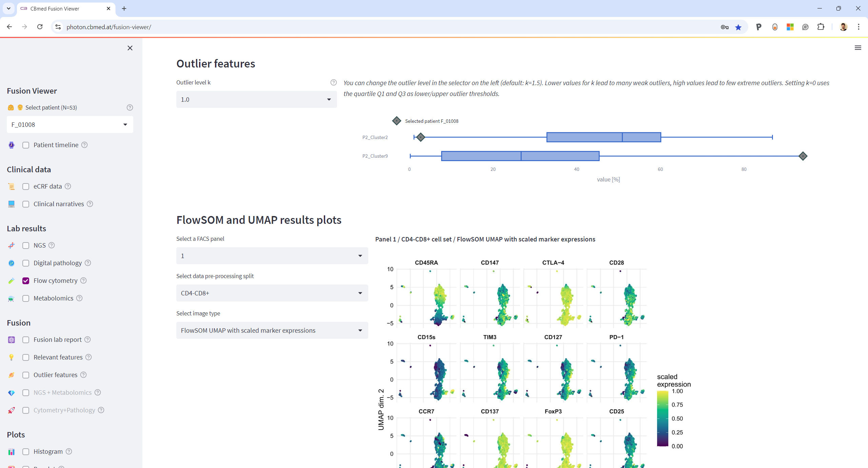Tick the Relevant features checkbox
Screen dimensions: 868x468
(x=26, y=357)
